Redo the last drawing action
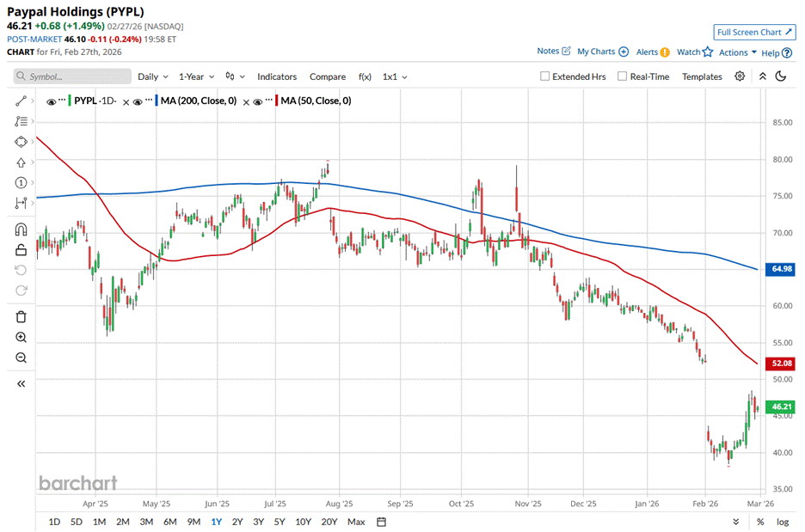Screen dimensions: 805x532 21,290
